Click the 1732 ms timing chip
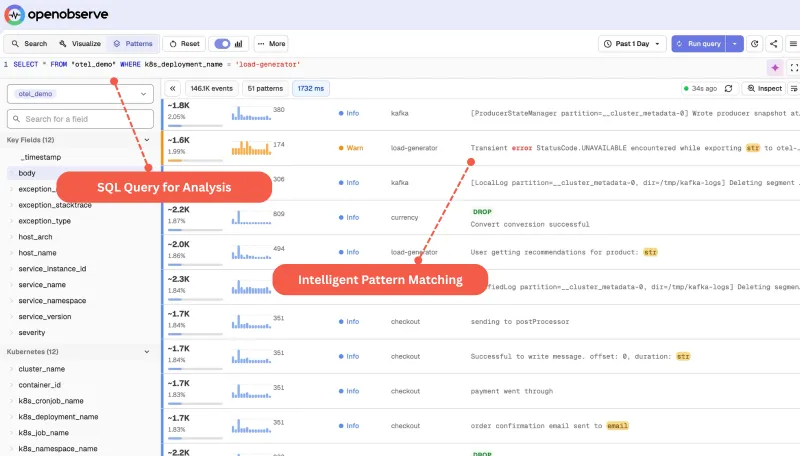 click(x=311, y=89)
